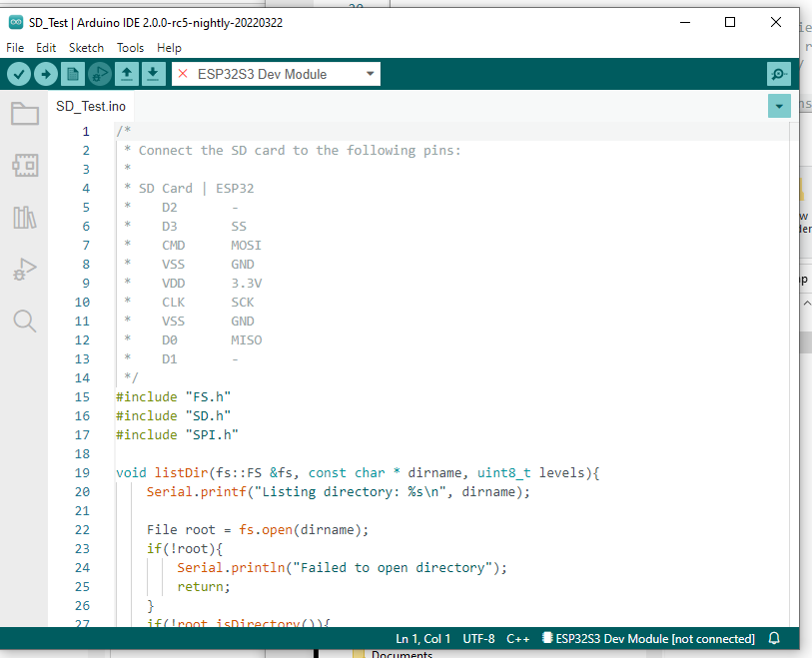Click the window title SD_Test | Arduino IDE
812x658 pixels.
coord(156,23)
